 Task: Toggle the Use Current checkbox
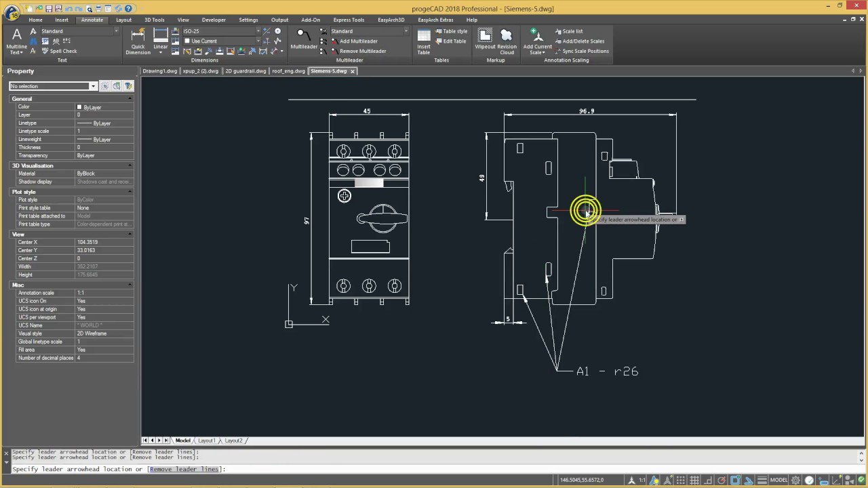click(x=188, y=41)
